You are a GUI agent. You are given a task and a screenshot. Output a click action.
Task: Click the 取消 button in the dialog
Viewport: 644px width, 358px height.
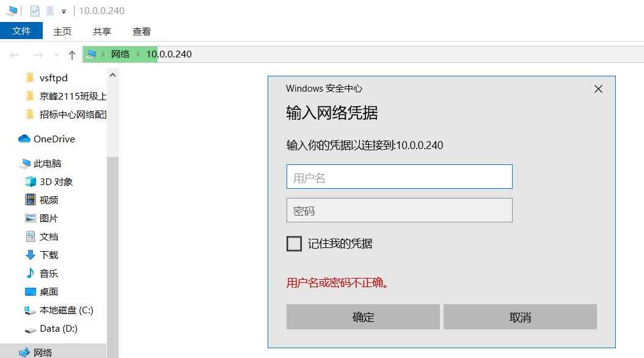pyautogui.click(x=520, y=317)
